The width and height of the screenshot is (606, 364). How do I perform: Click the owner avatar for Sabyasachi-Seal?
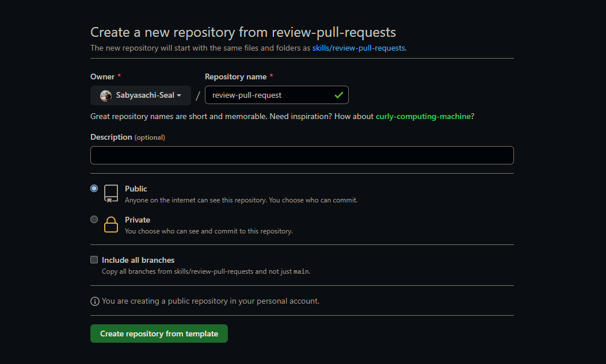pyautogui.click(x=106, y=95)
